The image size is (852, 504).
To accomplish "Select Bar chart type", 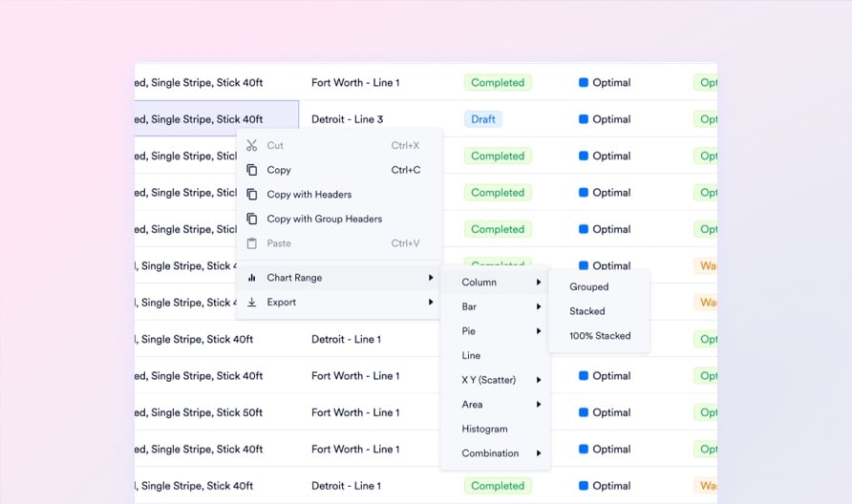I will pyautogui.click(x=495, y=306).
